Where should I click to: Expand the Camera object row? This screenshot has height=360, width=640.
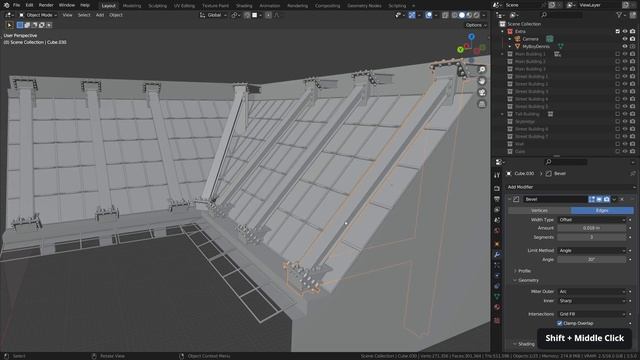coord(509,39)
